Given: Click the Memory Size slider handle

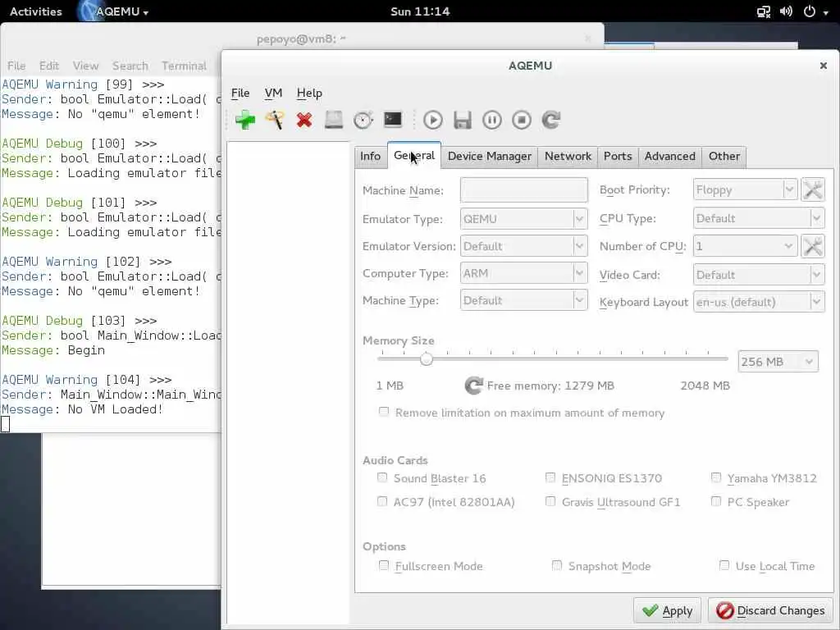Looking at the screenshot, I should [427, 359].
